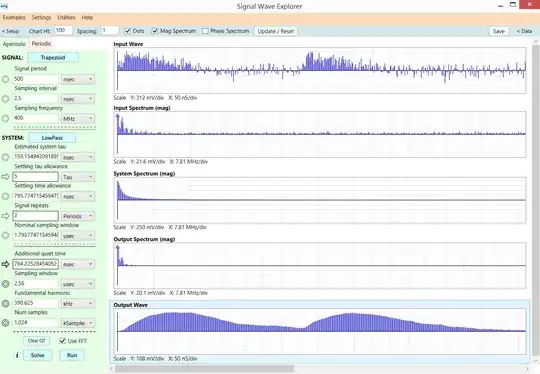Image resolution: width=540 pixels, height=374 pixels.
Task: Click the bold arrow beside Additional quiet time
Action: (x=5, y=264)
